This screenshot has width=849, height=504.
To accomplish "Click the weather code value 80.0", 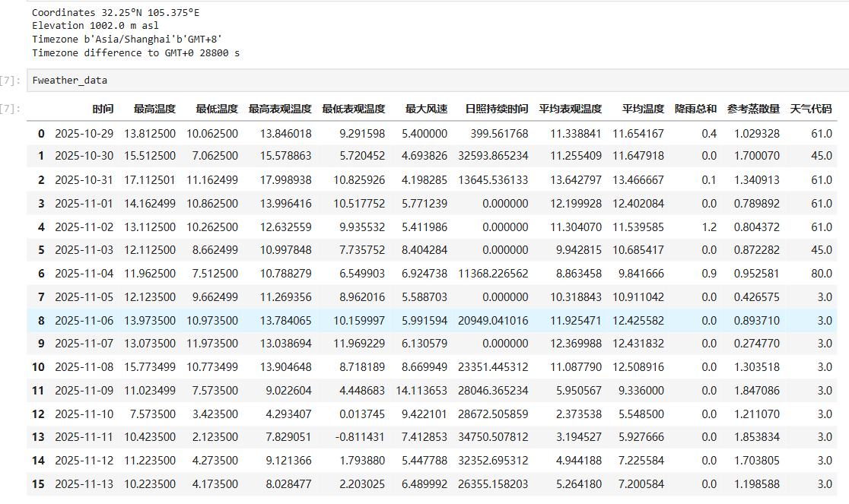I will coord(822,274).
